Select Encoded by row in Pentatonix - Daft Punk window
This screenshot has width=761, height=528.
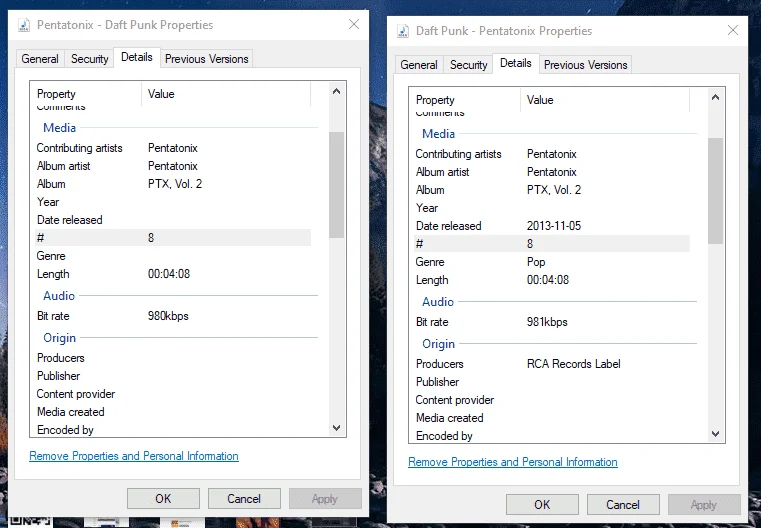(173, 429)
